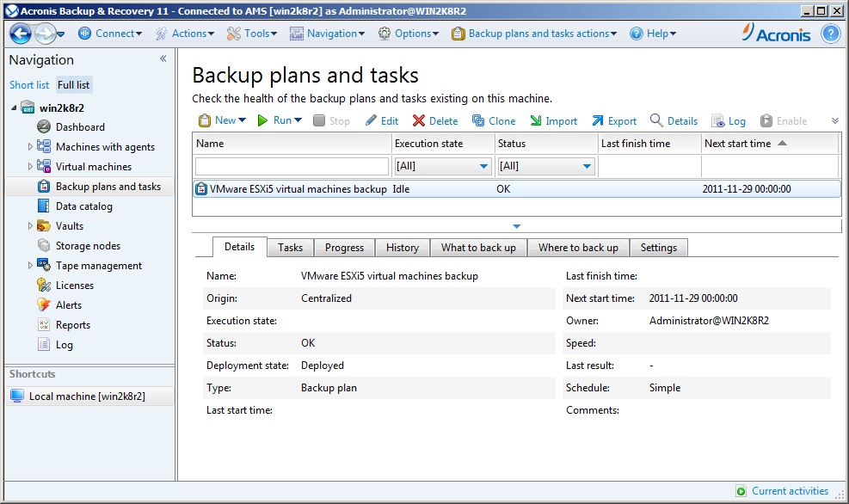The height and width of the screenshot is (504, 849).
Task: Switch to the History tab
Action: point(403,248)
